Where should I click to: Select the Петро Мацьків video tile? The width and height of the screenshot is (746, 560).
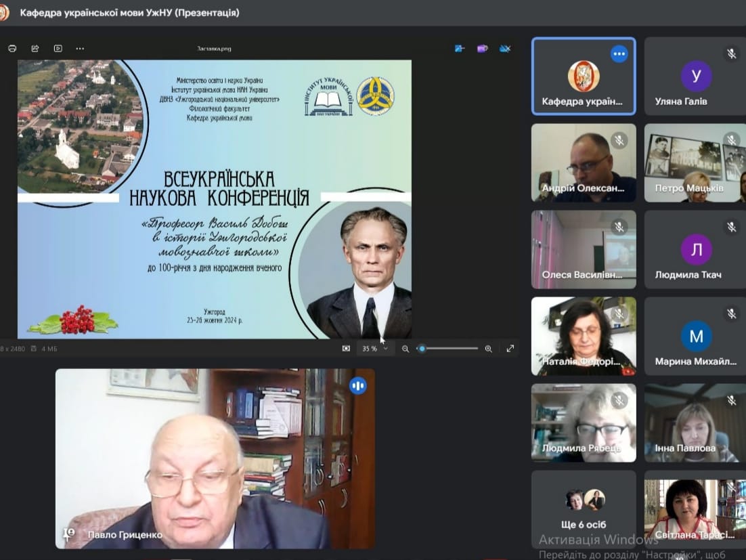click(x=695, y=163)
